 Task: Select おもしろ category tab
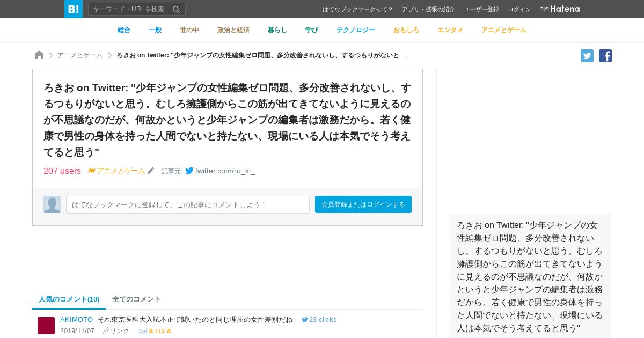pyautogui.click(x=406, y=30)
